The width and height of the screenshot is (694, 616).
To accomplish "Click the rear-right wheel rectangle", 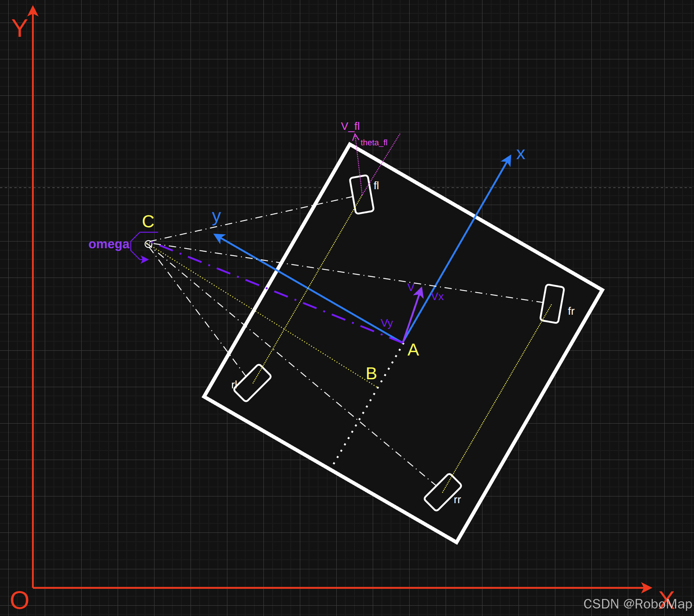I will point(442,492).
